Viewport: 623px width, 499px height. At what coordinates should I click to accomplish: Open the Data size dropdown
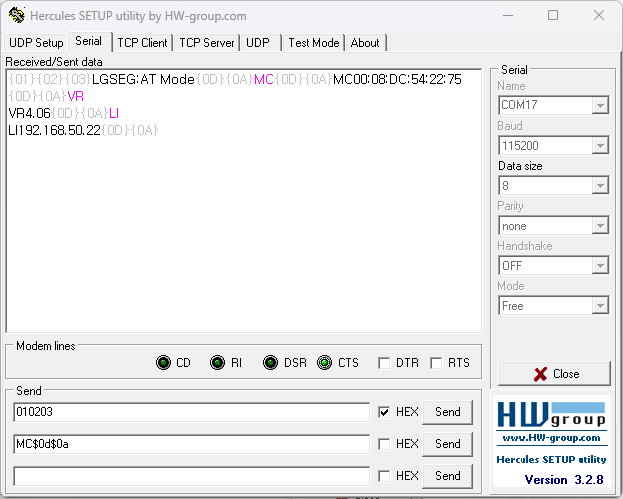click(600, 186)
